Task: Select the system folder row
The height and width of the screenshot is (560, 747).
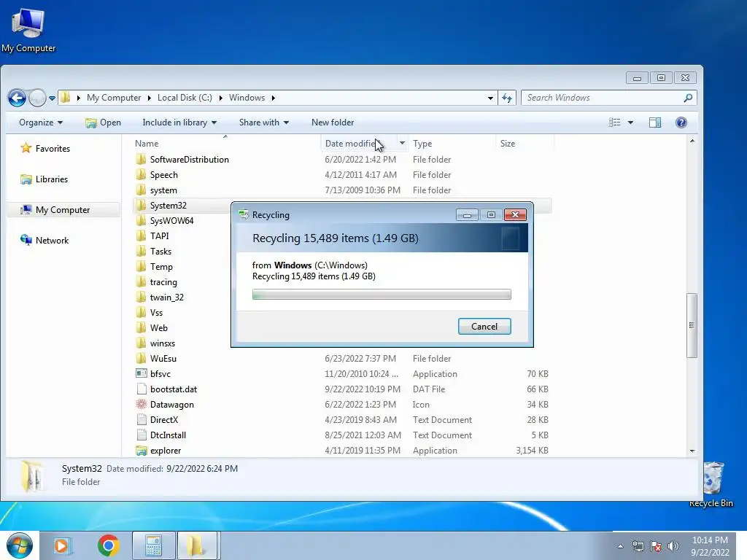Action: tap(342, 190)
